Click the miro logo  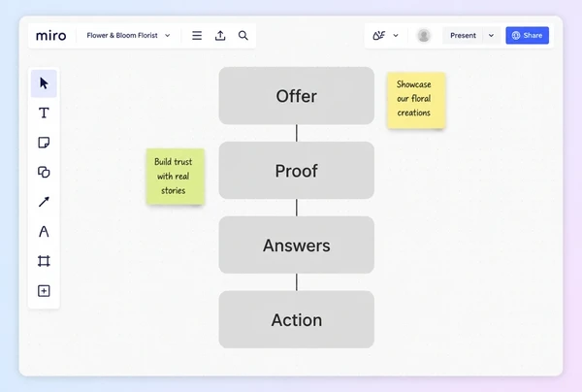tap(50, 36)
